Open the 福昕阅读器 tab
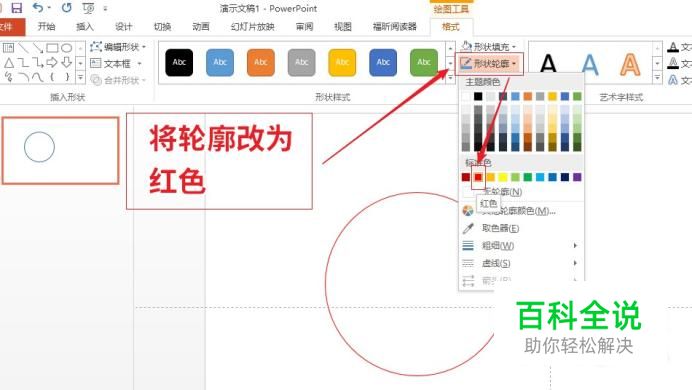The width and height of the screenshot is (692, 390). coord(395,26)
